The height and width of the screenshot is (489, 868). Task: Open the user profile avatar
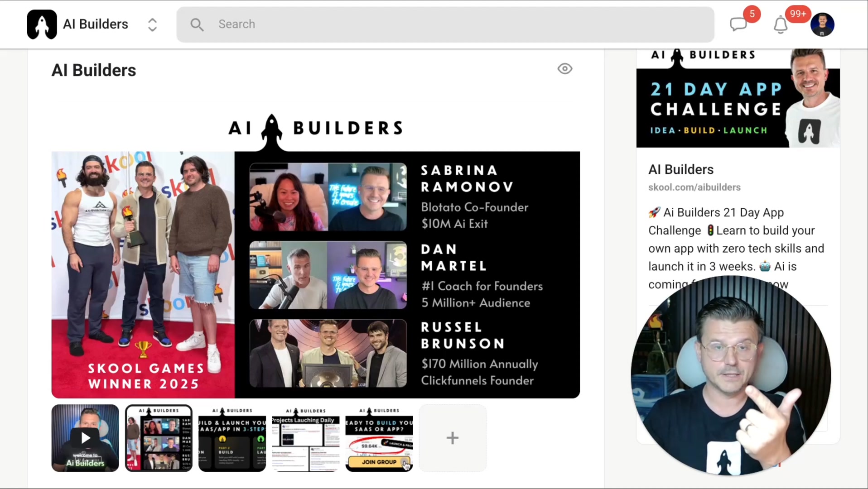822,24
